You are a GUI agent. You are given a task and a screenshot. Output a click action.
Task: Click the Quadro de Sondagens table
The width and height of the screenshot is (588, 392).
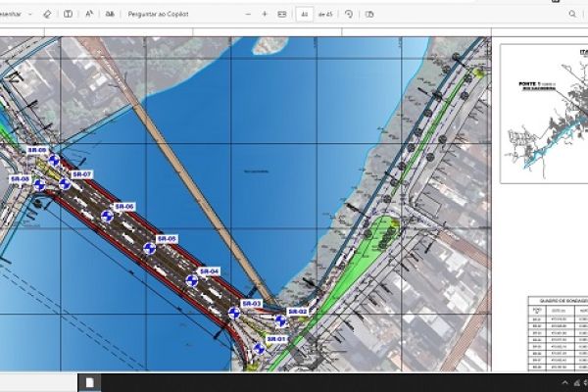pyautogui.click(x=557, y=335)
